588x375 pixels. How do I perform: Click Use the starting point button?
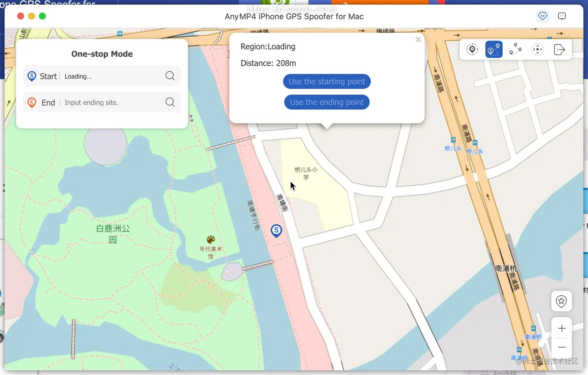tap(327, 81)
